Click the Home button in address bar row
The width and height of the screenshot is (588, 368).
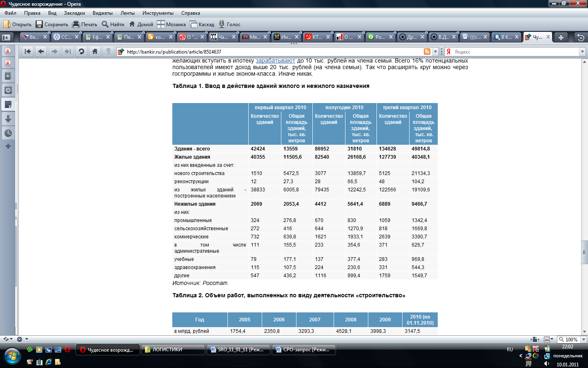point(95,52)
